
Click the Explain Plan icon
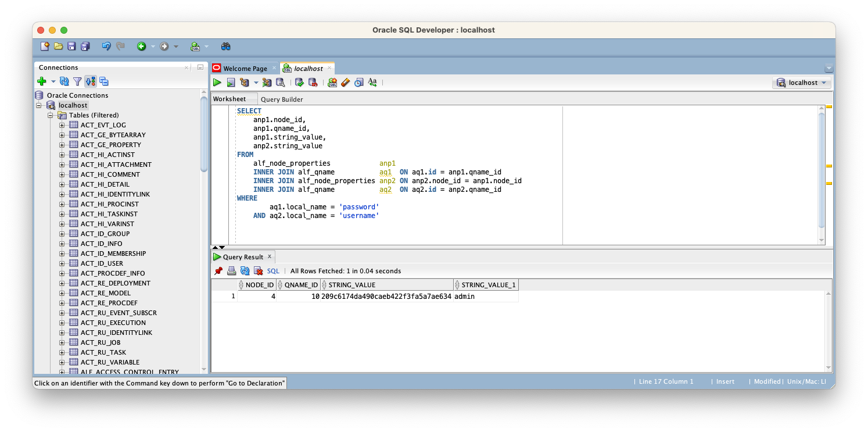coord(245,83)
